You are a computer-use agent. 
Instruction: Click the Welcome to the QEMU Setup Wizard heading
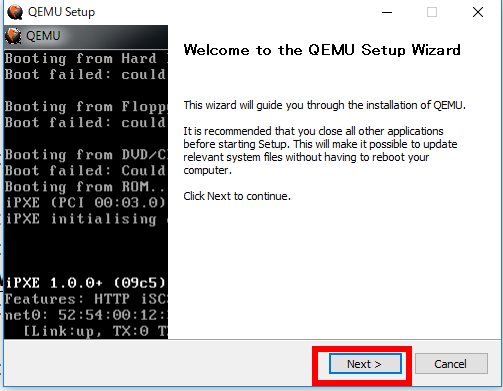tap(322, 50)
